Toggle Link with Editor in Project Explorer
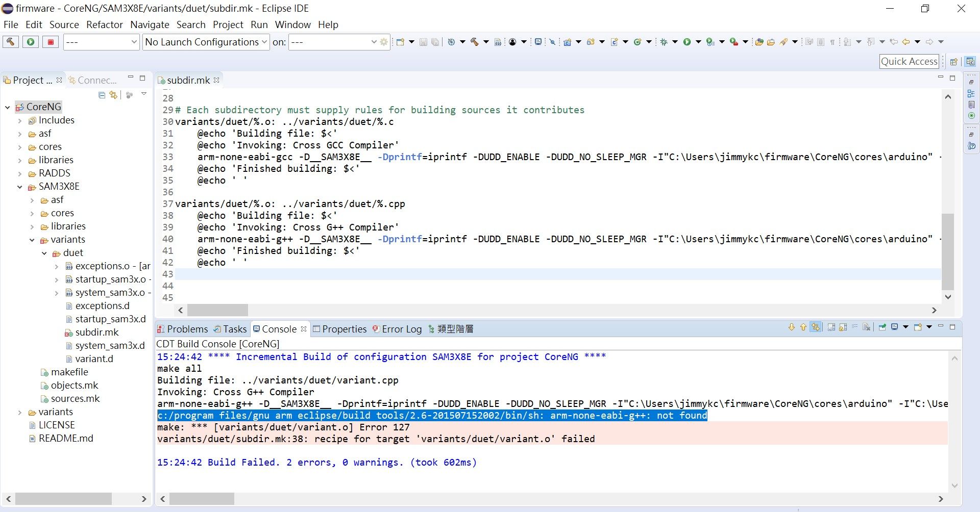The width and height of the screenshot is (980, 512). coord(113,95)
